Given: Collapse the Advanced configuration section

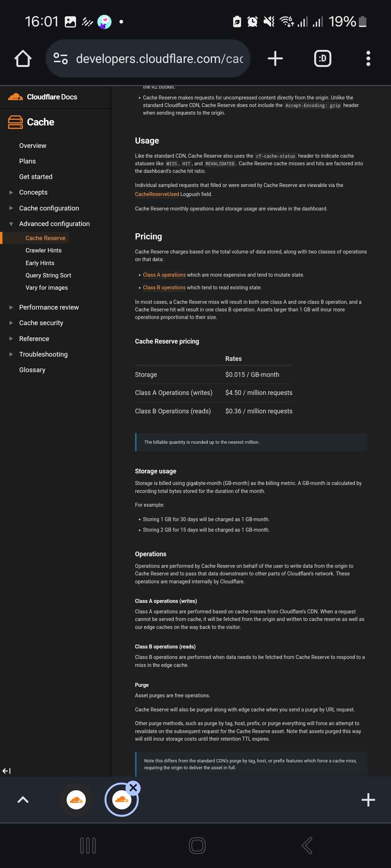Looking at the screenshot, I should click(x=11, y=224).
